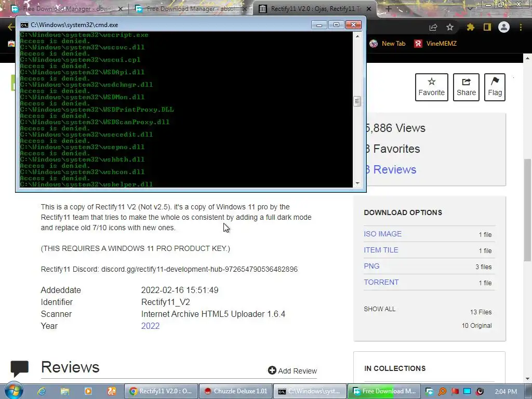Switch to Free Download Manager taskbar button
Image resolution: width=532 pixels, height=399 pixels.
[384, 391]
